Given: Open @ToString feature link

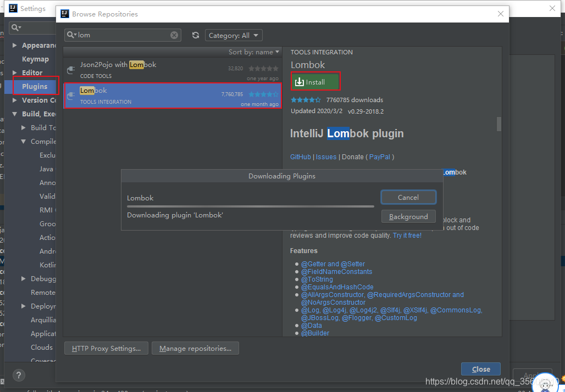Looking at the screenshot, I should (317, 279).
